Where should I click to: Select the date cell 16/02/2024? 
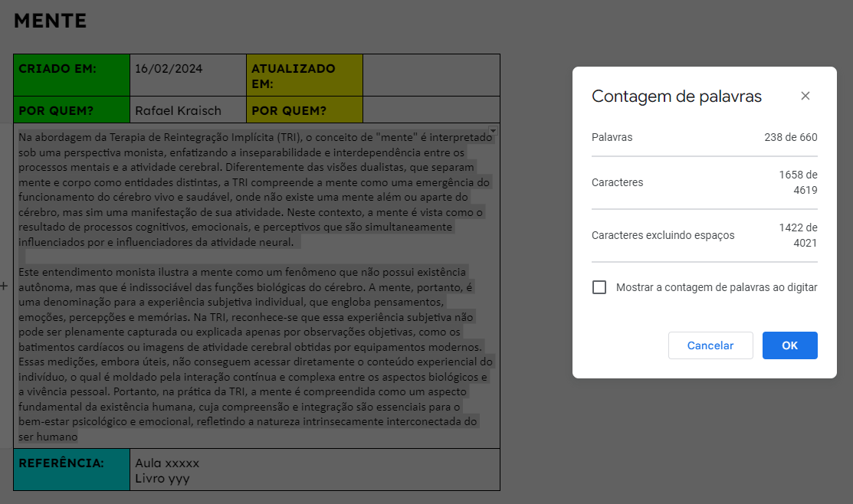pos(189,75)
